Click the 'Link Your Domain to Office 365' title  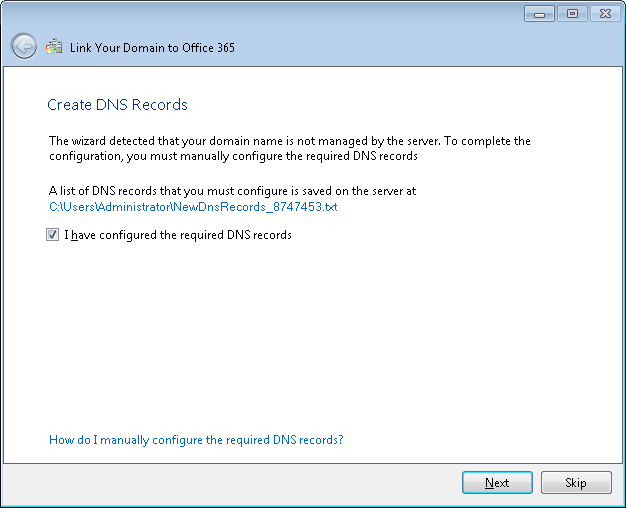152,48
